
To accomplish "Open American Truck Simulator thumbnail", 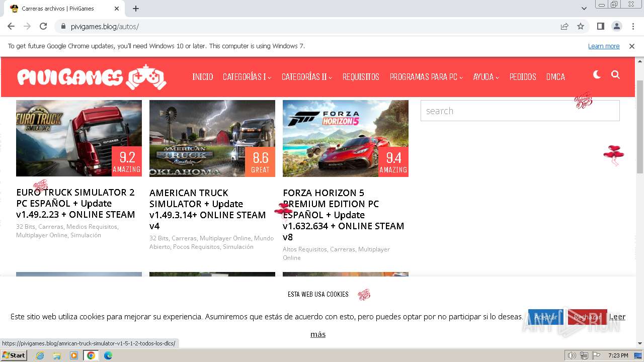I will (212, 138).
